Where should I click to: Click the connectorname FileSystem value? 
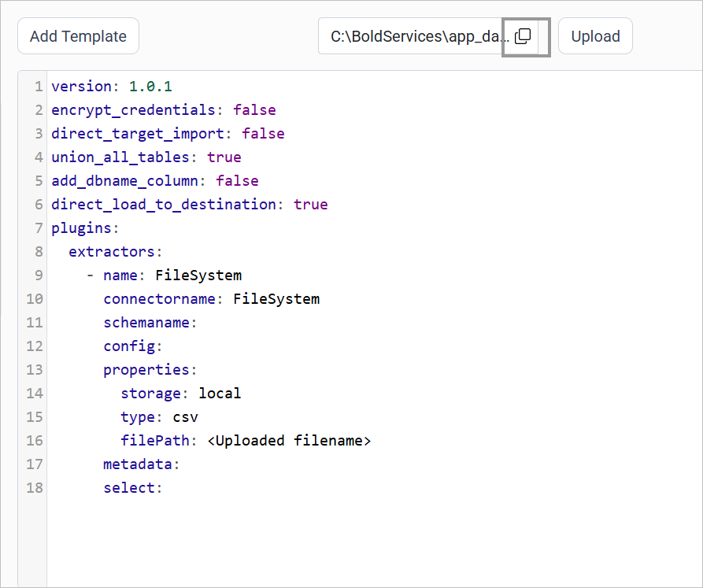pyautogui.click(x=276, y=298)
